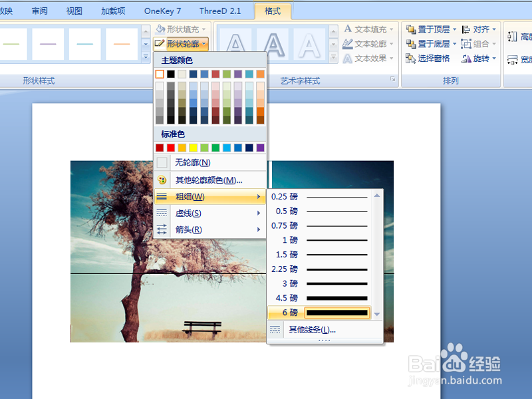Expand the WordArt styles gallery more button

point(334,57)
